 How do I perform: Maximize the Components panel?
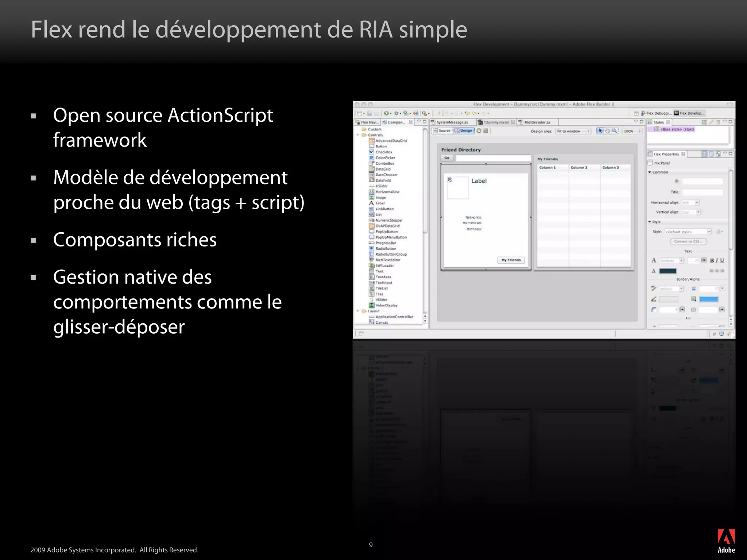tap(425, 121)
